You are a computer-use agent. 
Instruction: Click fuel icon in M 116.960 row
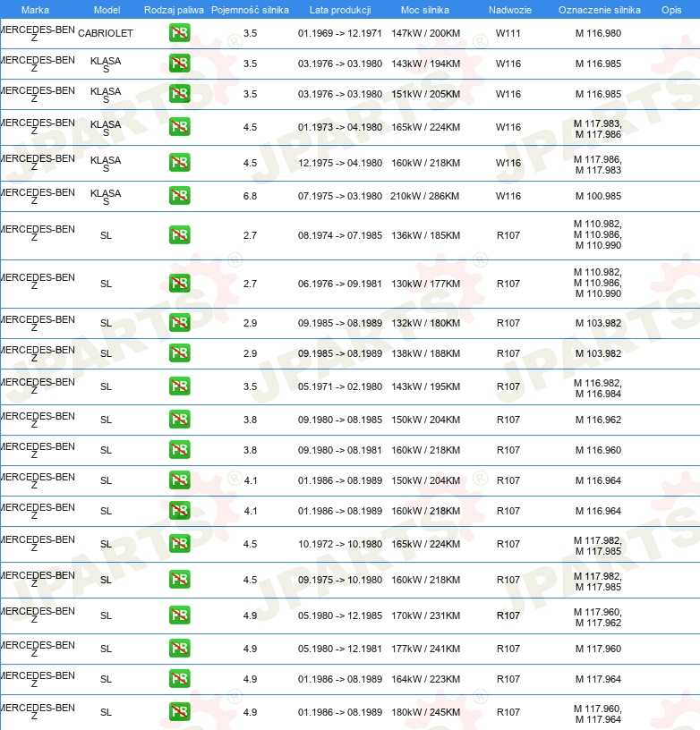(x=179, y=450)
